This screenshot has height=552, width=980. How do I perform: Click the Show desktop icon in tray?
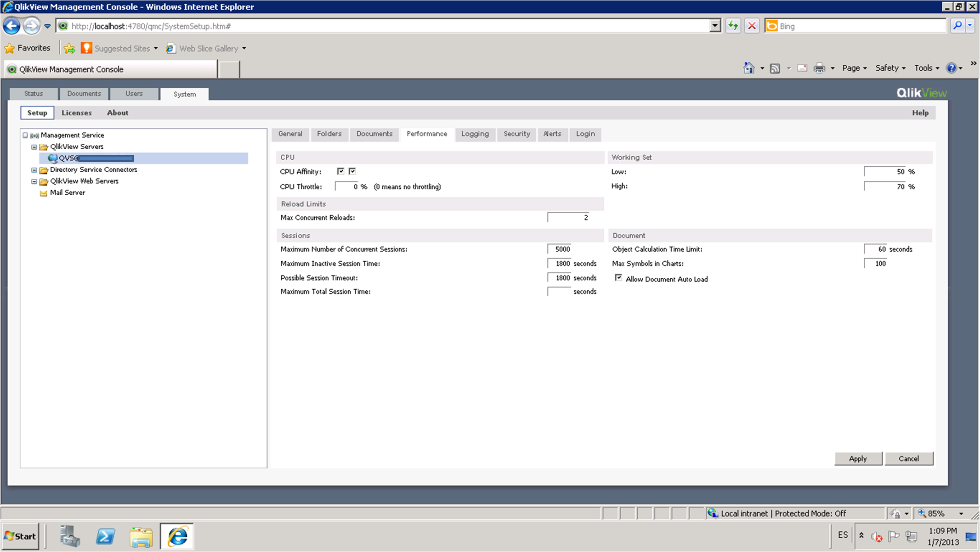(971, 536)
